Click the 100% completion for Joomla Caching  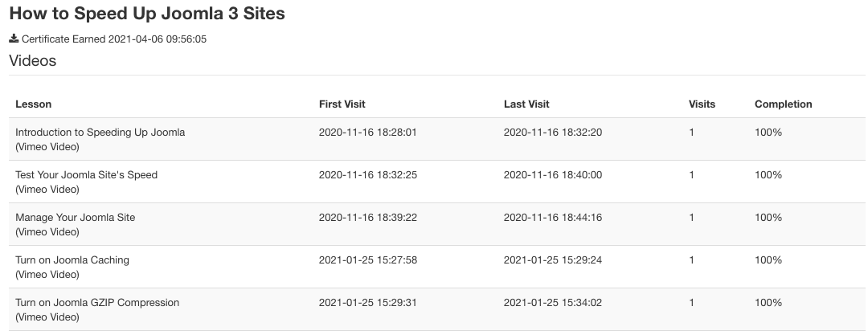tap(768, 260)
